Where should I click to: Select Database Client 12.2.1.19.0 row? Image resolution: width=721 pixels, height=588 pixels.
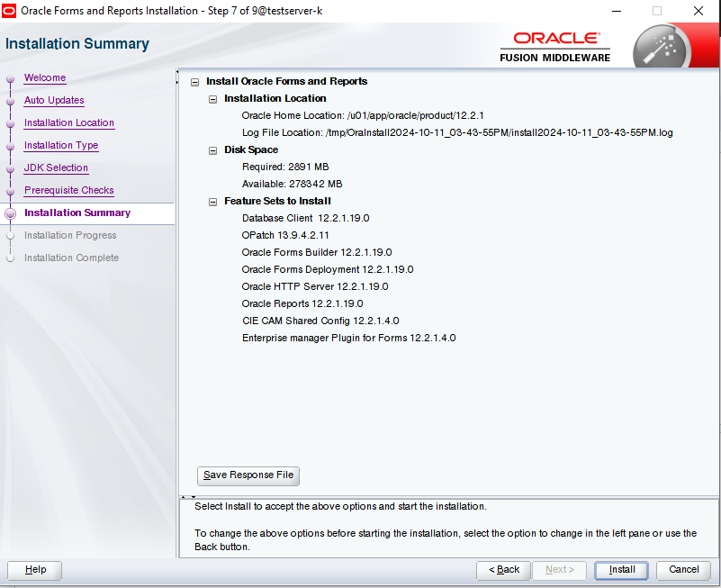pos(306,219)
